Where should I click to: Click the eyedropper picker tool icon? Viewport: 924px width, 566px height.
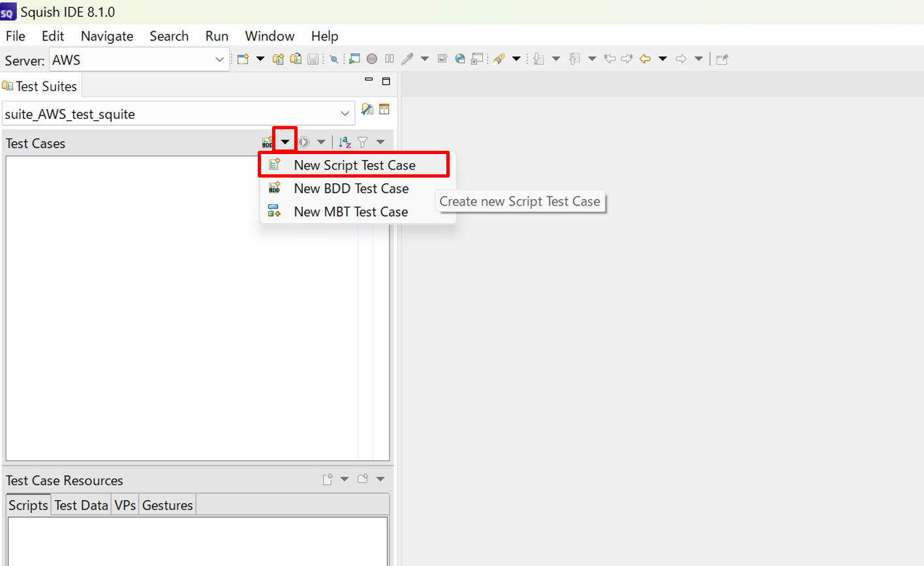[407, 59]
